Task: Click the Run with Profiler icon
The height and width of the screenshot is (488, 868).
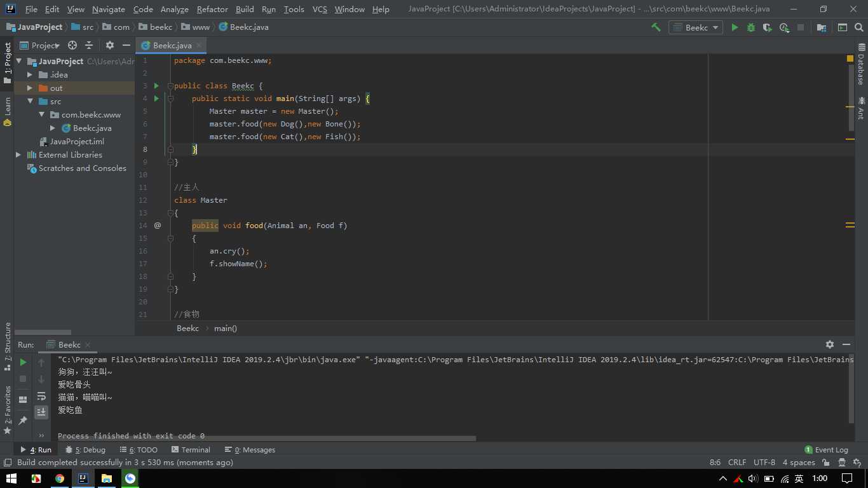Action: (784, 27)
